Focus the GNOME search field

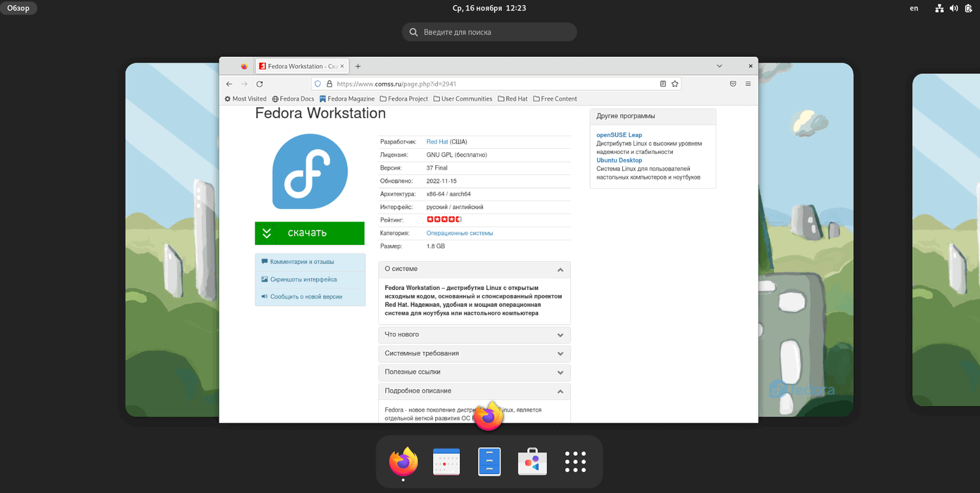point(489,32)
